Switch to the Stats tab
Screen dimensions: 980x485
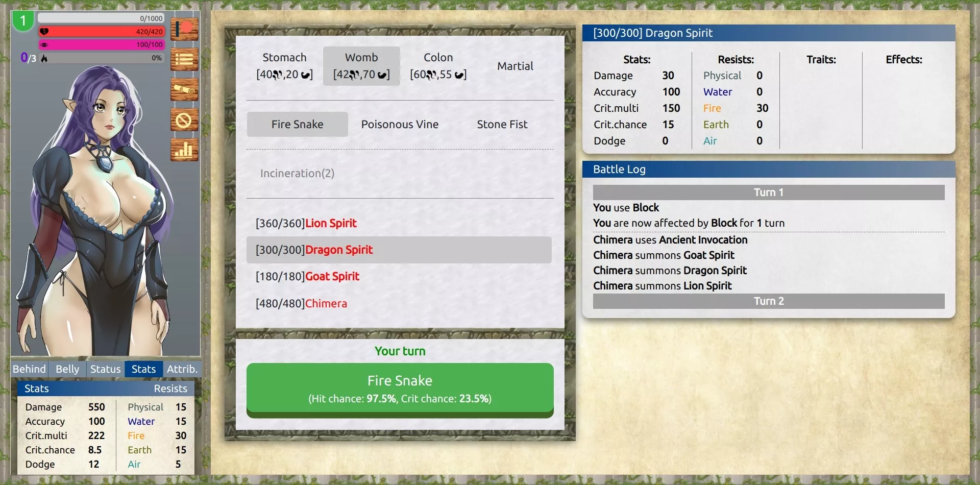[x=143, y=369]
